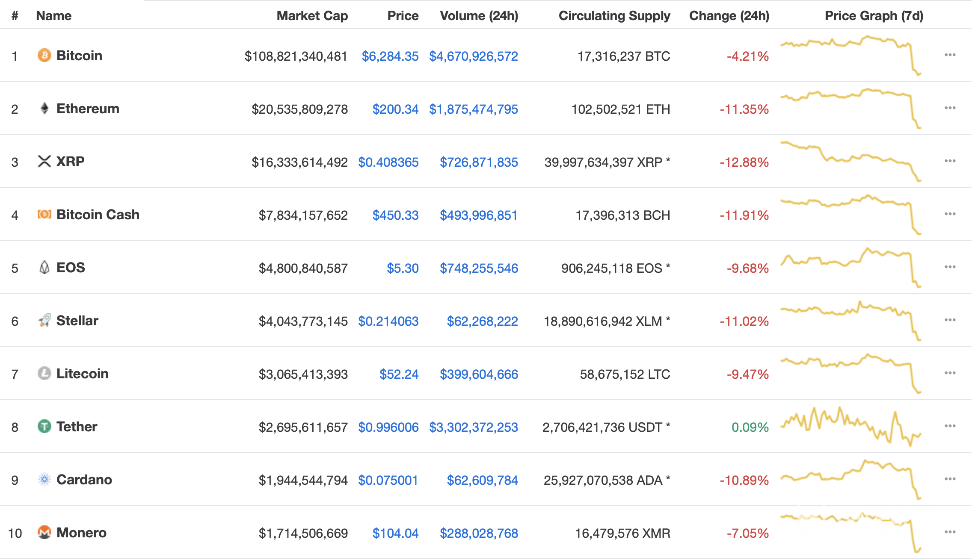
Task: Sort table by Change (24h) header
Action: (x=729, y=16)
